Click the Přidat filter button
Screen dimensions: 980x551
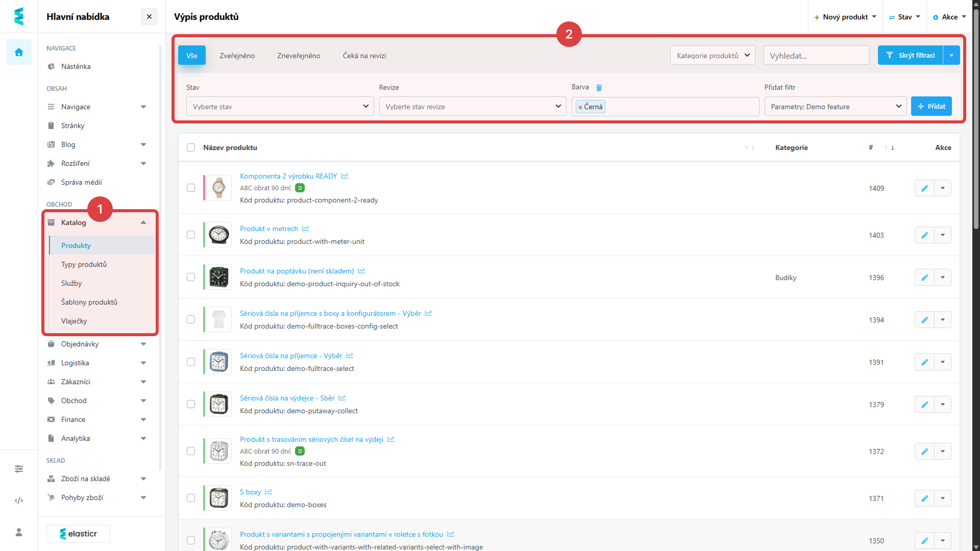tap(931, 106)
